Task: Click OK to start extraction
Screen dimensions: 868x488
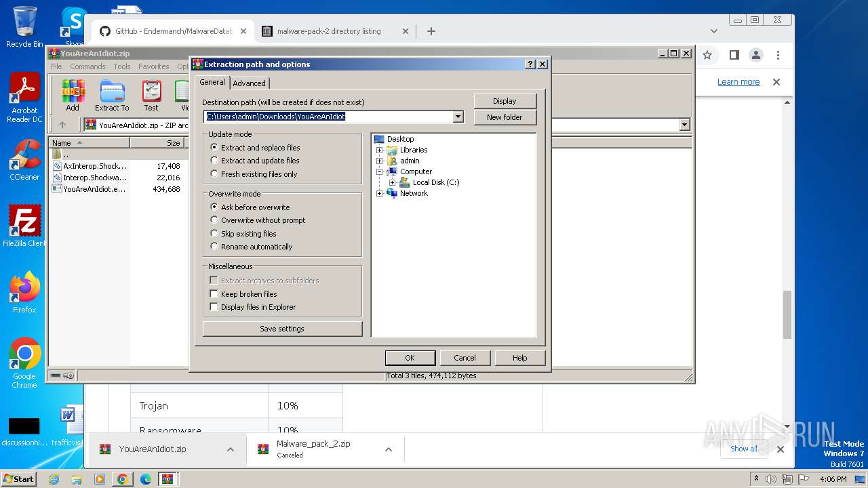Action: [x=410, y=358]
